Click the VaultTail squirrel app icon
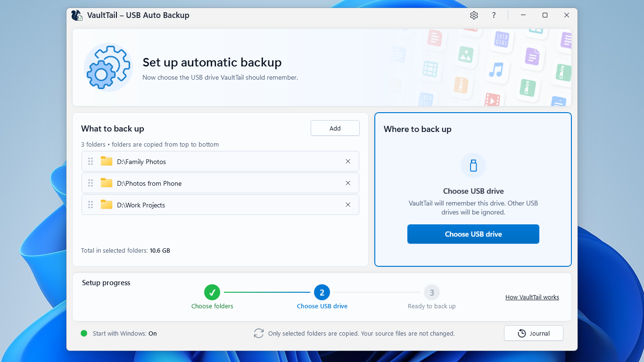This screenshot has width=644, height=362. pyautogui.click(x=77, y=15)
